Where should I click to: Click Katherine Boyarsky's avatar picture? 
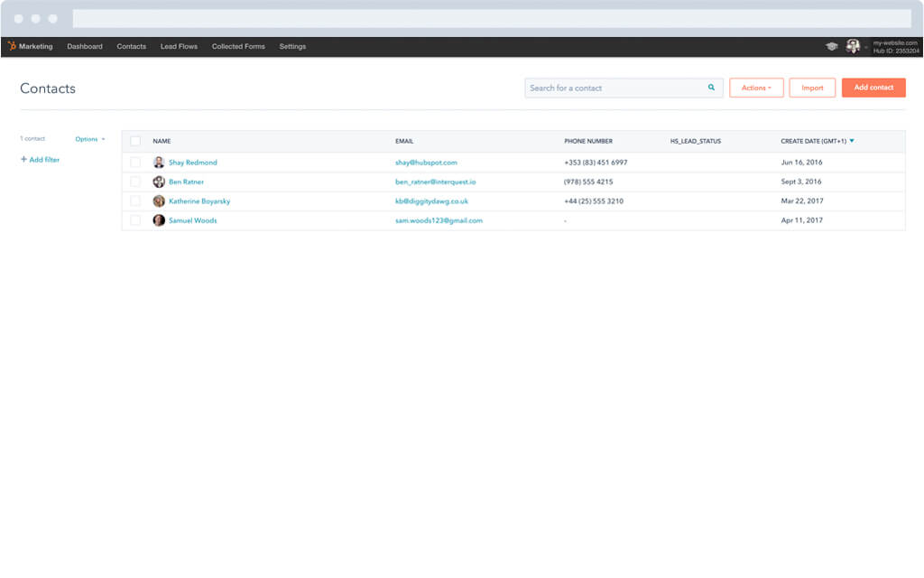point(159,201)
